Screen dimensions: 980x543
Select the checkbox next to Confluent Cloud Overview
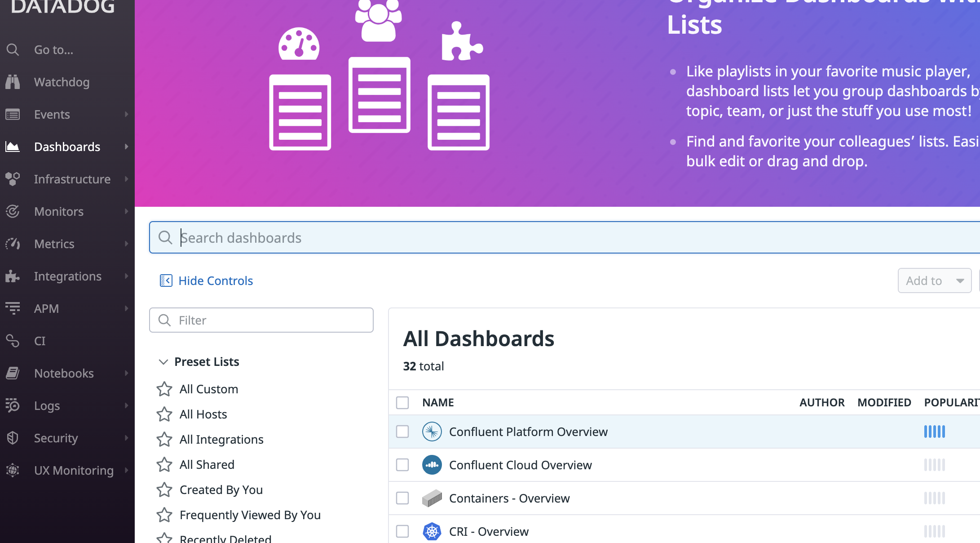point(402,465)
